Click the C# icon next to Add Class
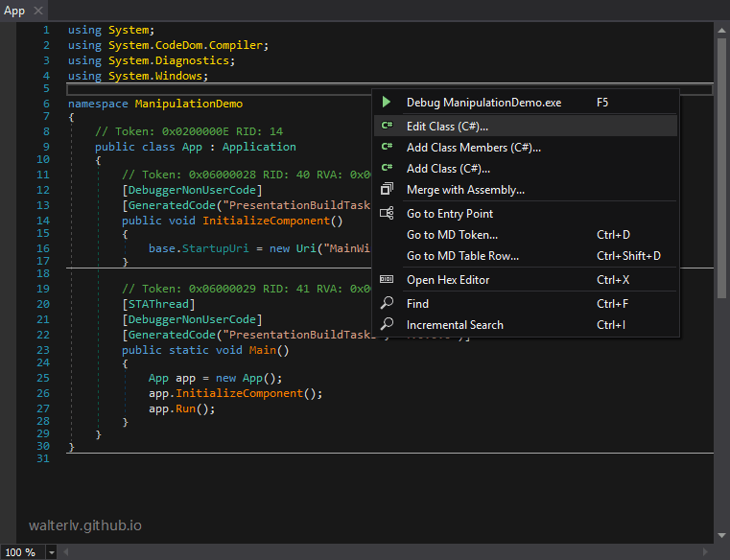 click(387, 168)
